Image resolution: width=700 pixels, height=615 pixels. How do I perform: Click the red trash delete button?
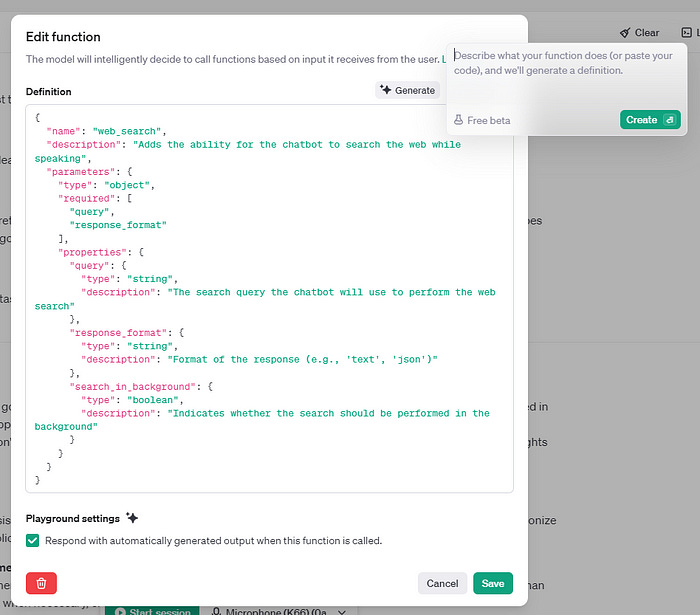41,583
